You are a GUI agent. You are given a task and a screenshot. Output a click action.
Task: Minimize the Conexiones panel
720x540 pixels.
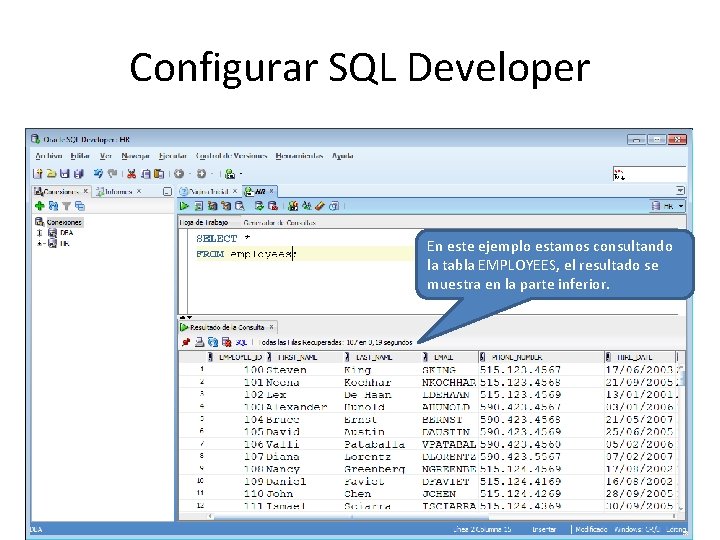tap(168, 191)
